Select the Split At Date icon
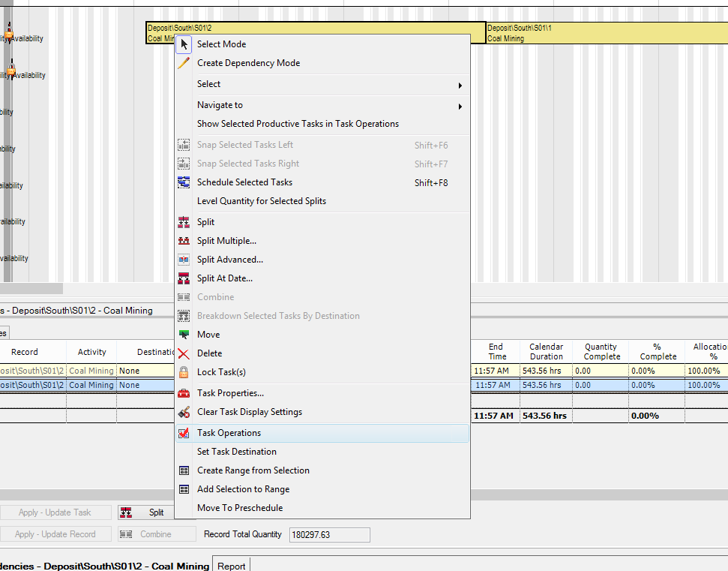This screenshot has width=728, height=571. [x=184, y=278]
